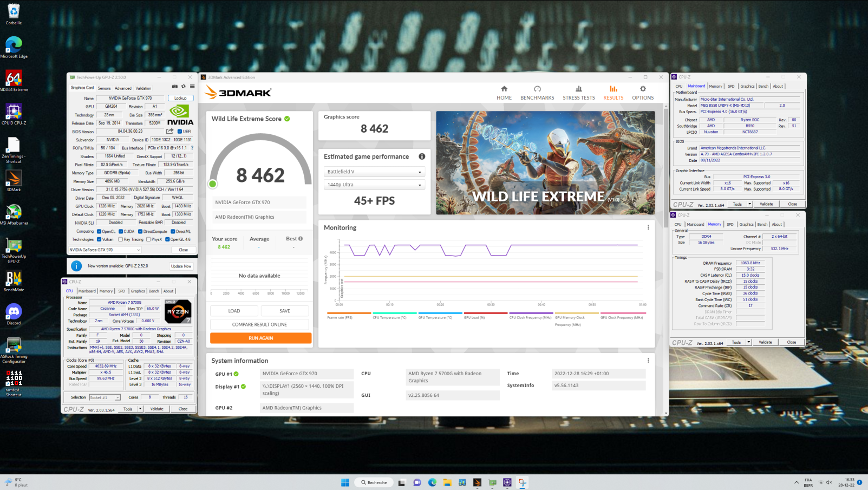The image size is (868, 490).
Task: Click the Frame rate (FPS) legend color bar
Action: pos(349,313)
